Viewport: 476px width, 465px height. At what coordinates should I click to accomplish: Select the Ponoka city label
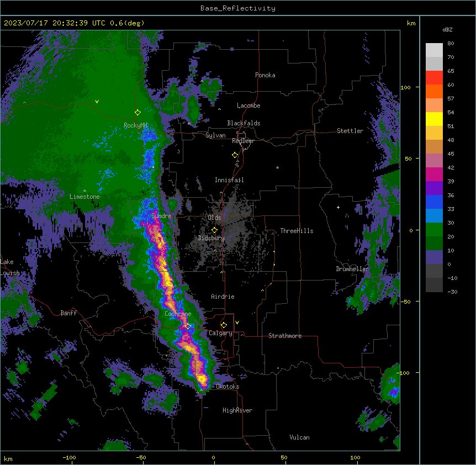coord(265,75)
